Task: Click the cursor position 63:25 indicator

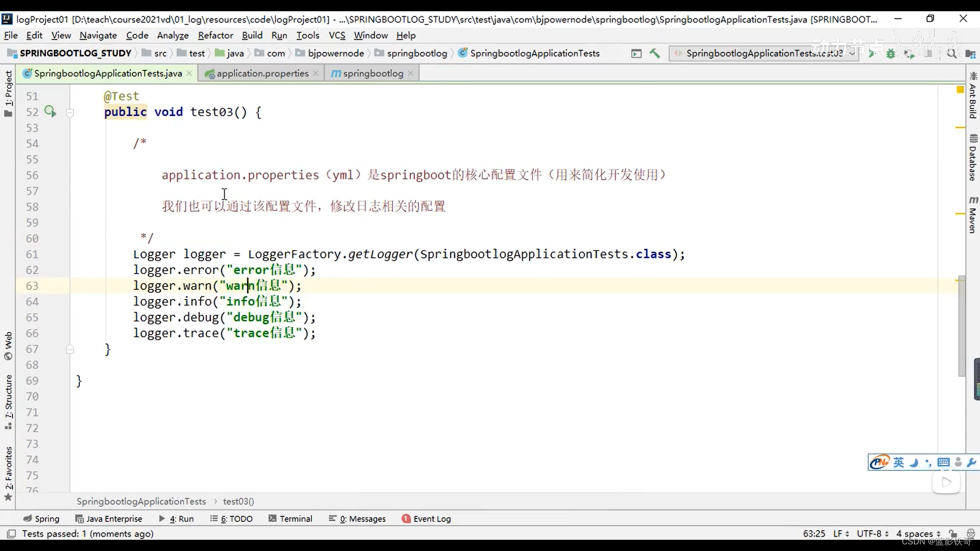Action: point(814,533)
